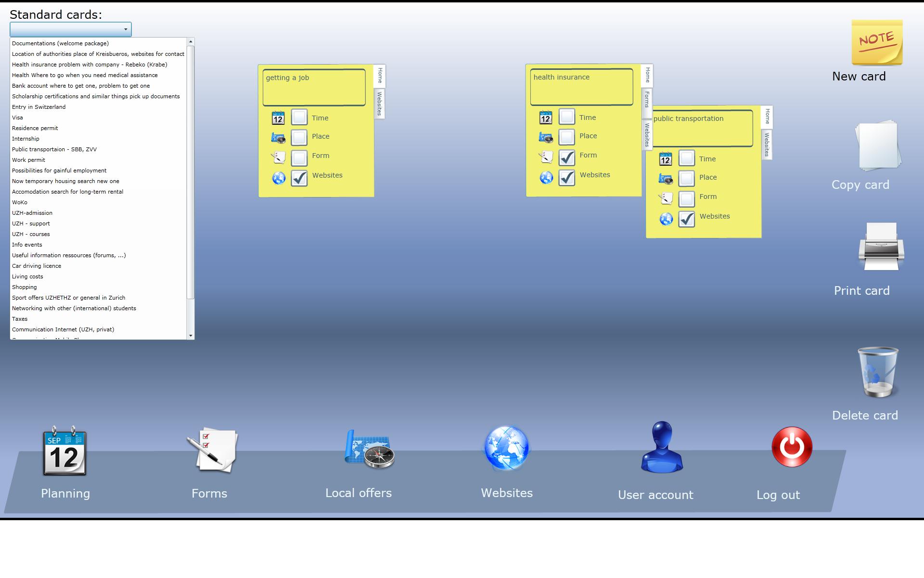This screenshot has width=924, height=578.
Task: Edit the health insurance title field
Action: click(x=582, y=87)
